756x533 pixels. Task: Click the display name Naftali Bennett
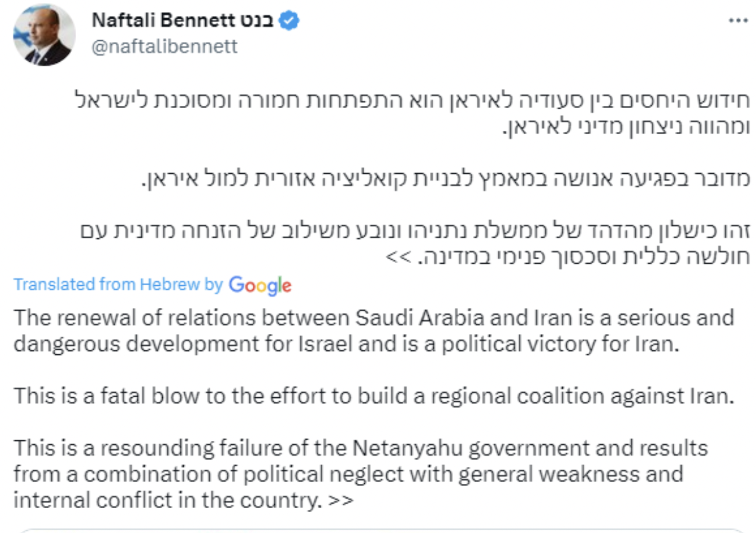(163, 20)
